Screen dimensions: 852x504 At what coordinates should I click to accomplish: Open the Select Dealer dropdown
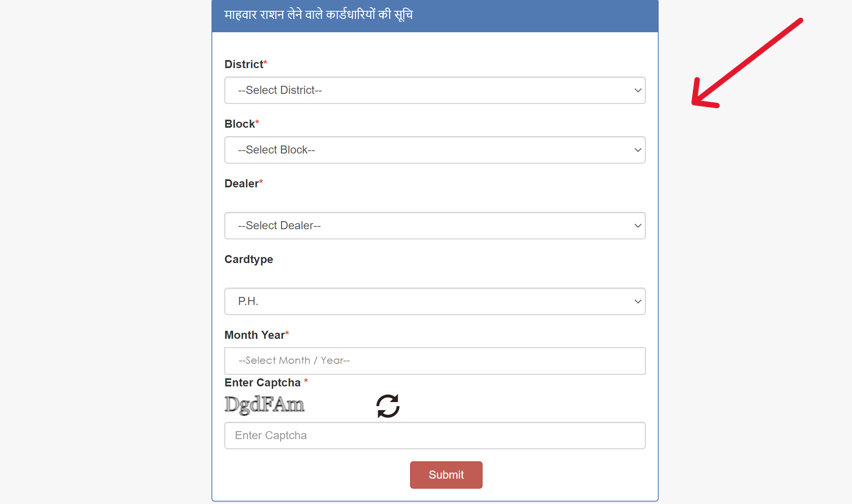[x=434, y=226]
